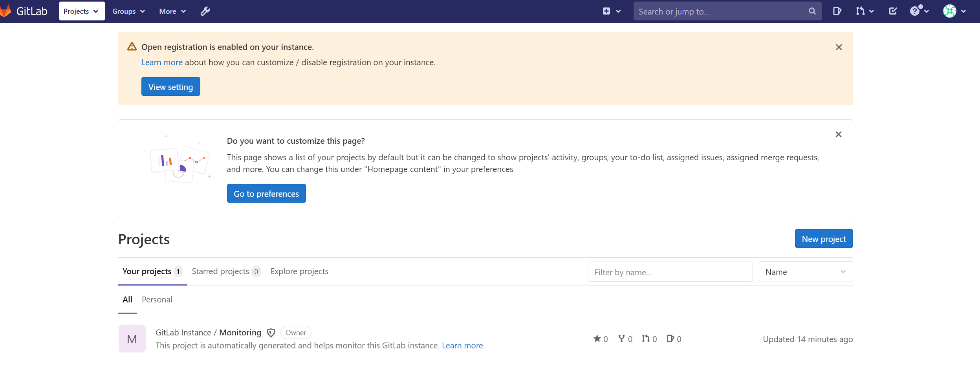Close the customize page callout

click(x=838, y=134)
